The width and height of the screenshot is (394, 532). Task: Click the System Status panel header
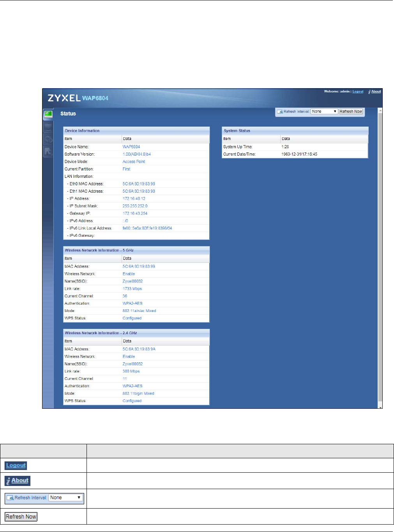(295, 131)
